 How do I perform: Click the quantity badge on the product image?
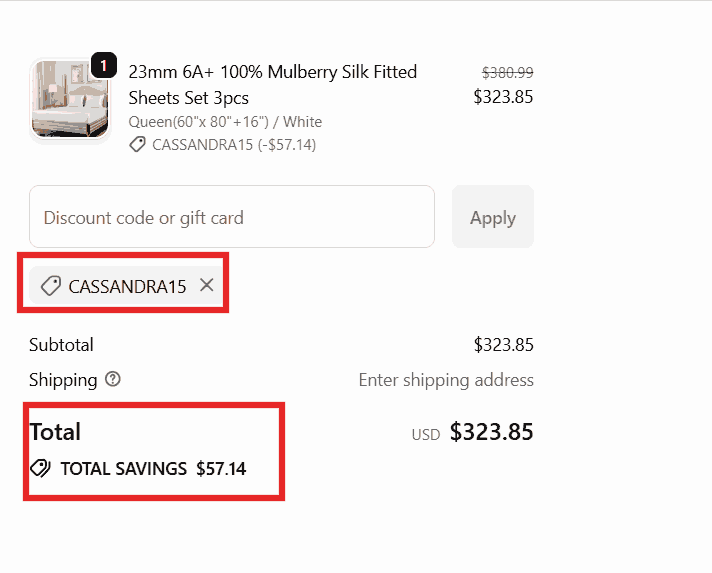pyautogui.click(x=103, y=66)
